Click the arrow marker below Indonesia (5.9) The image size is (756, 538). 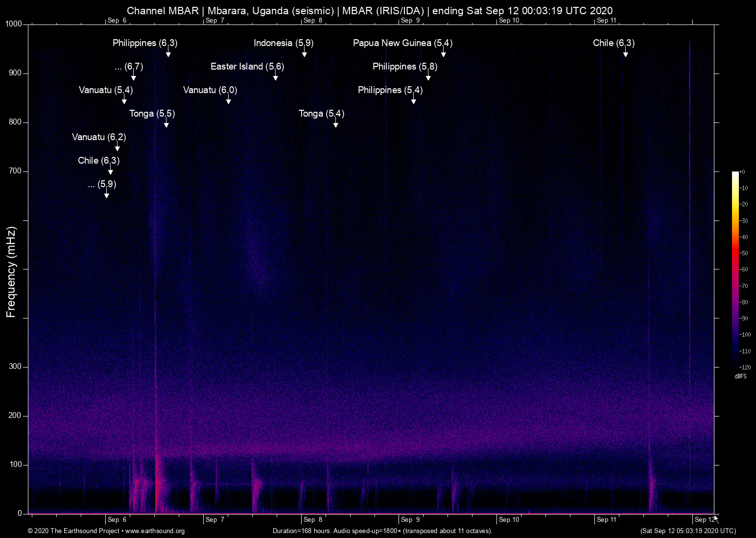[x=304, y=53]
